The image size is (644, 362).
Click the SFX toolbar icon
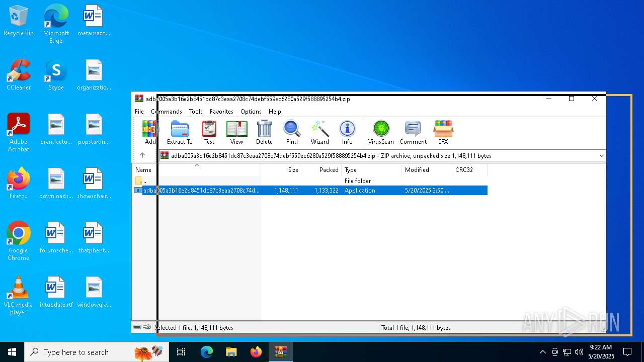[443, 133]
